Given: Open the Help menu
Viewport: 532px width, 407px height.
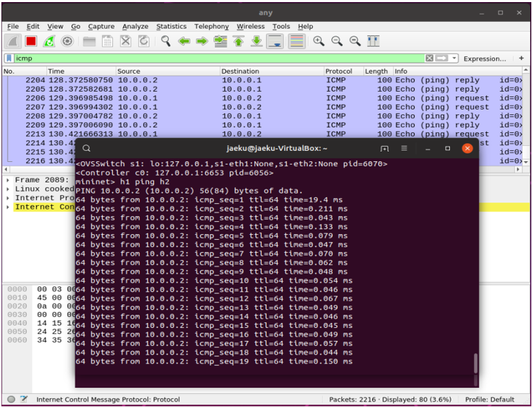Looking at the screenshot, I should click(305, 26).
